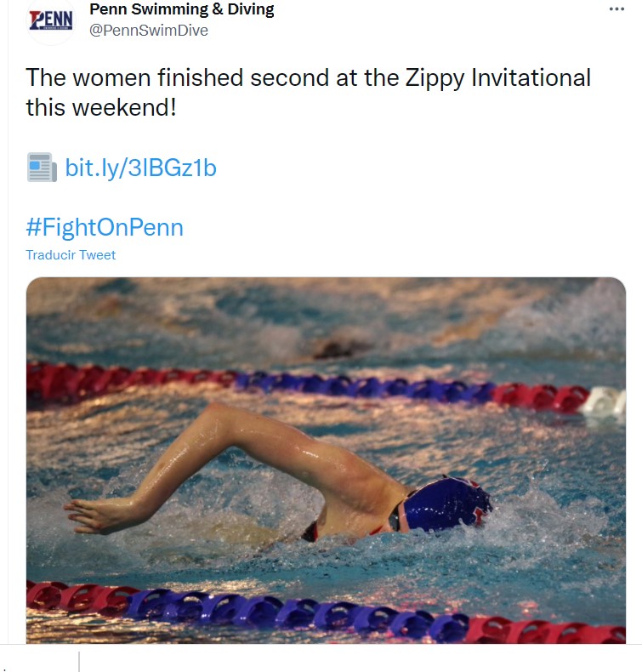Viewport: 642px width, 672px height.
Task: Open the bit.ly/3IBGz1b link
Action: [x=140, y=168]
